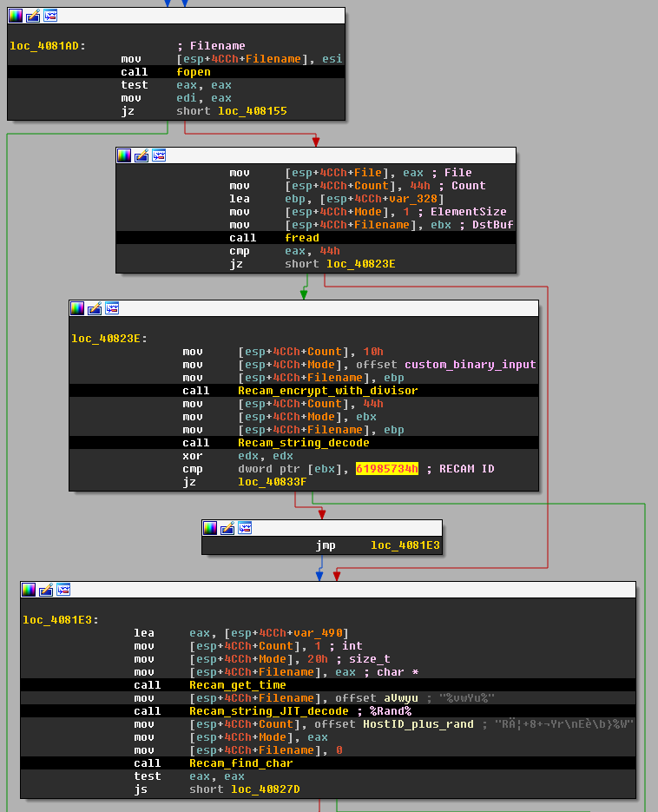
Task: Click the node color icon on the fread block
Action: tap(125, 155)
